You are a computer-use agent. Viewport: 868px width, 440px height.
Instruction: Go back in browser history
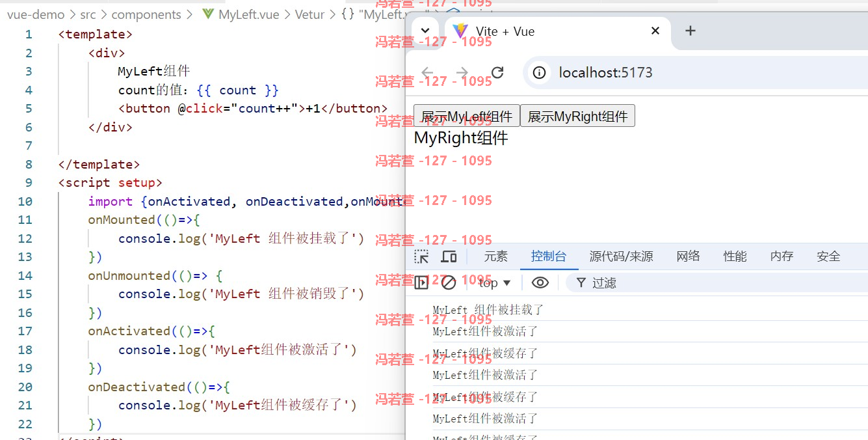tap(427, 72)
